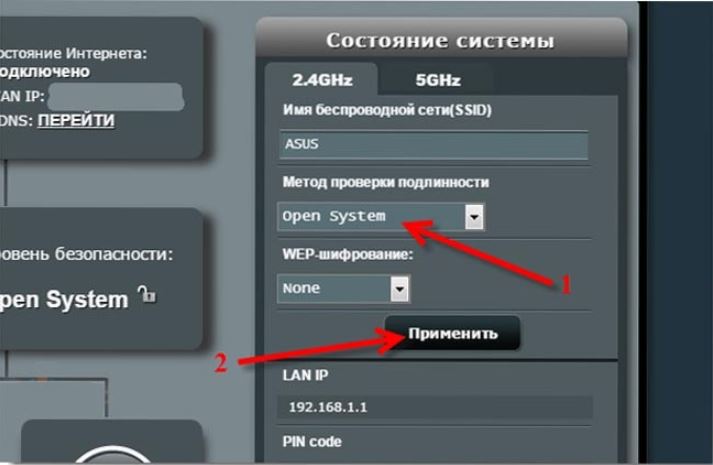Click the Подключено connection status text
This screenshot has width=713, height=465.
point(45,72)
